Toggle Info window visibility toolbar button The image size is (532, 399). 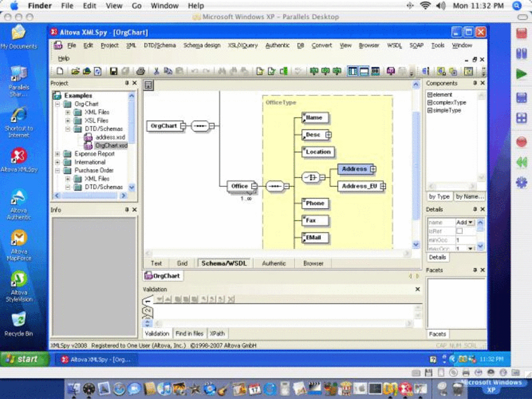pyautogui.click(x=364, y=71)
